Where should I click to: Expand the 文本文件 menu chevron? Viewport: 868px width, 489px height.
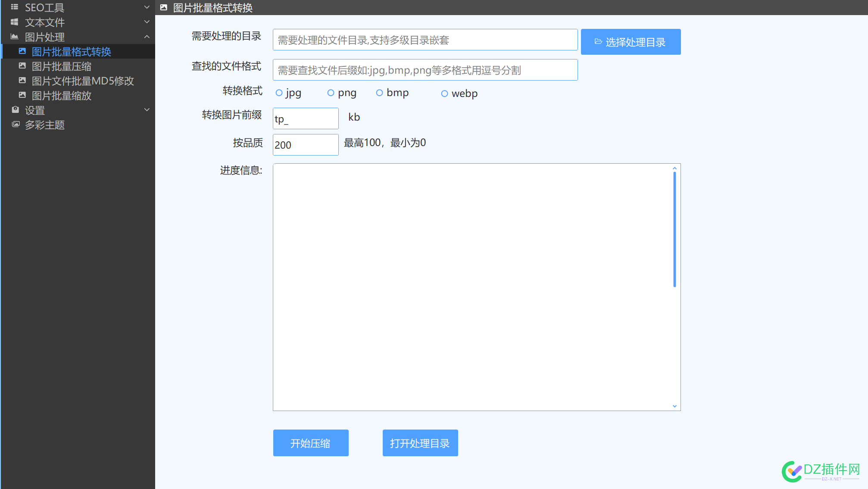[147, 22]
